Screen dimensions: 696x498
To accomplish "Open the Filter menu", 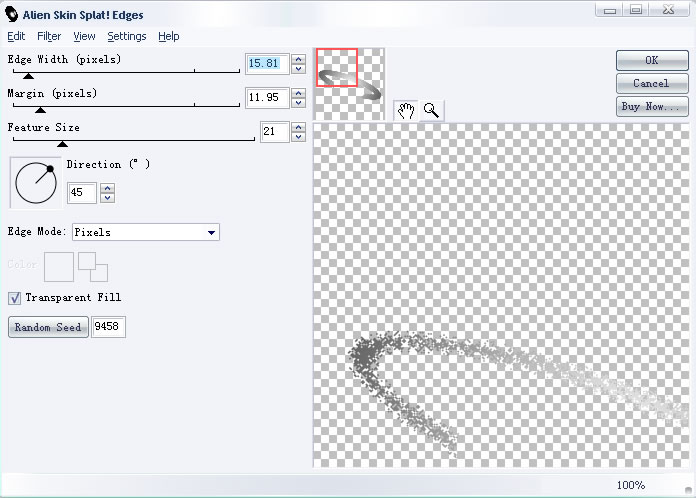I will pyautogui.click(x=49, y=36).
